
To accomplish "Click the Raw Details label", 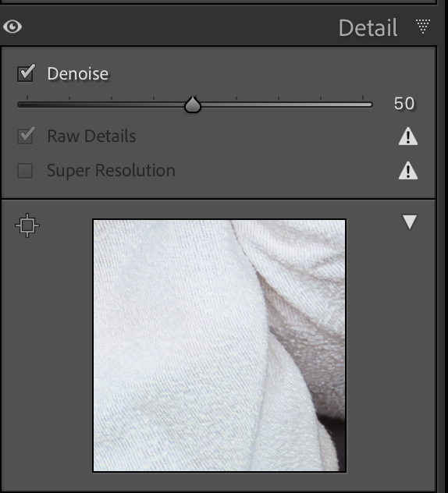I will (91, 137).
